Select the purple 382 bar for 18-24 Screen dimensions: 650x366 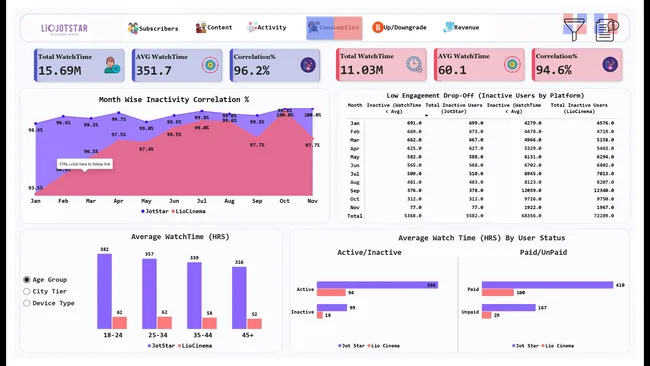104,291
